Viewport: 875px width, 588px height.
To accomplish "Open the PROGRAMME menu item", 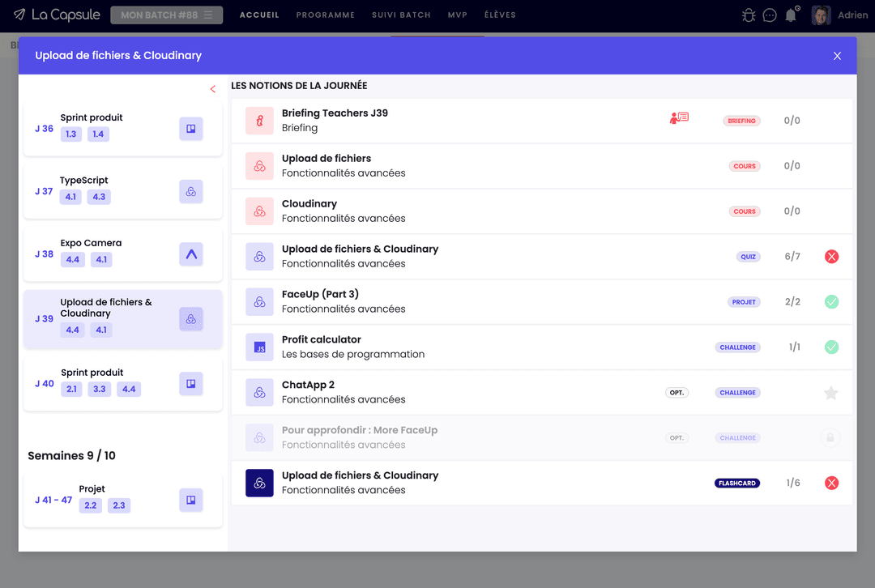I will [x=326, y=15].
